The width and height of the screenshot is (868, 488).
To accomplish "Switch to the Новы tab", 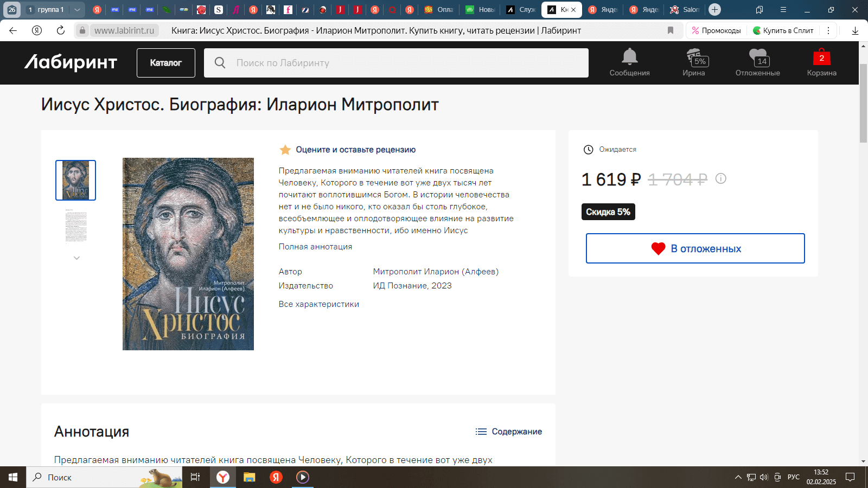I will (481, 9).
